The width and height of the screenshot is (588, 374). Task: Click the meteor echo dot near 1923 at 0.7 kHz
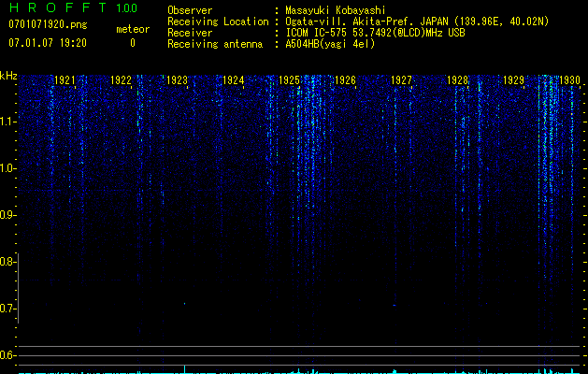pyautogui.click(x=184, y=303)
